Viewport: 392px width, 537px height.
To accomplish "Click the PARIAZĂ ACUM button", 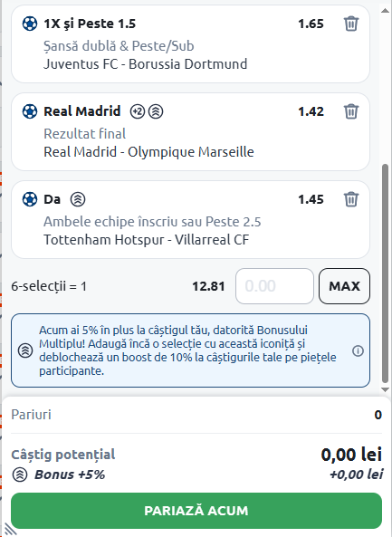I will (196, 511).
